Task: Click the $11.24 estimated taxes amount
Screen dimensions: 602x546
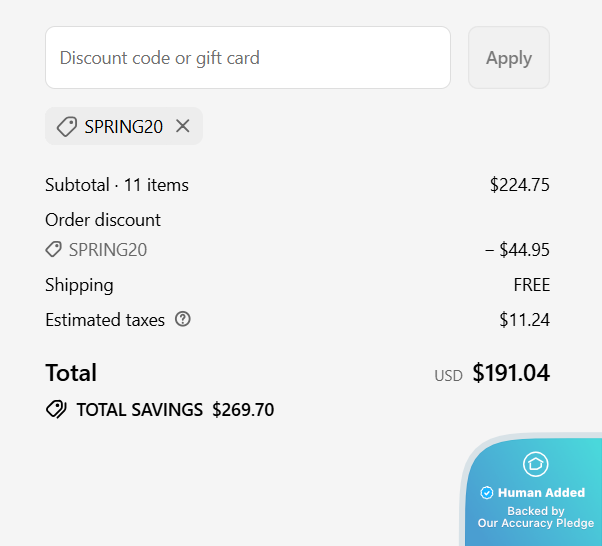Action: pyautogui.click(x=524, y=320)
